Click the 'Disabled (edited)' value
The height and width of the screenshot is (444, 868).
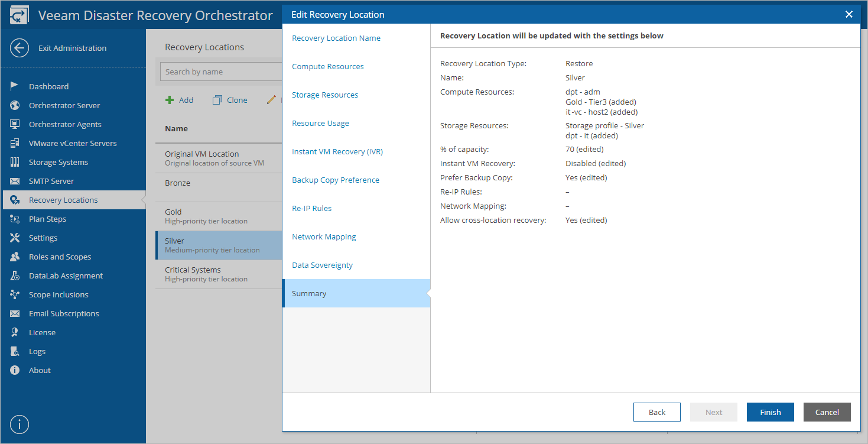(596, 163)
